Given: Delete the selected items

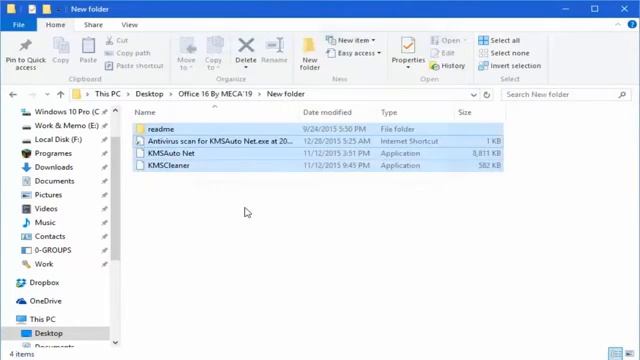Looking at the screenshot, I should click(x=246, y=53).
